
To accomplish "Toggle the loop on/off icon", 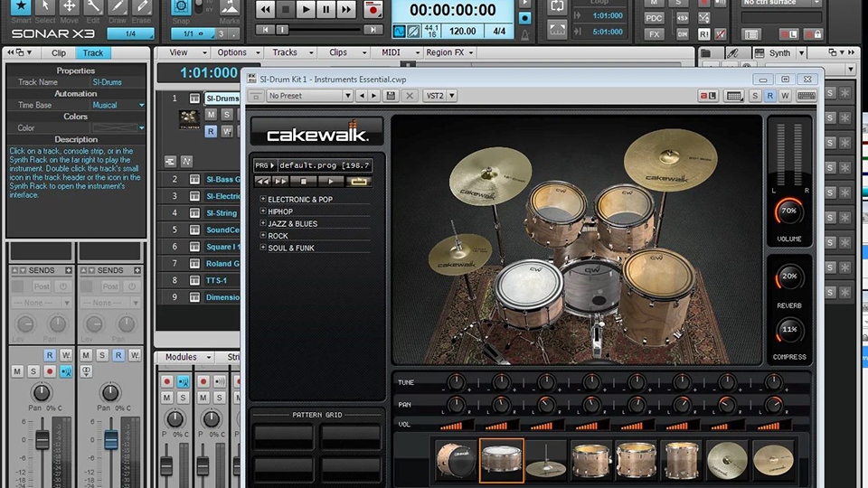I will point(557,6).
